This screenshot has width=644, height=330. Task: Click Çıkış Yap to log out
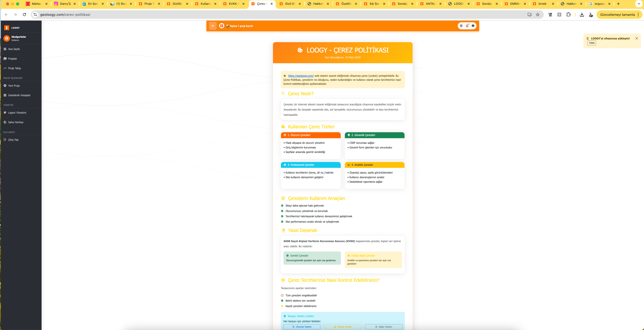(x=13, y=140)
